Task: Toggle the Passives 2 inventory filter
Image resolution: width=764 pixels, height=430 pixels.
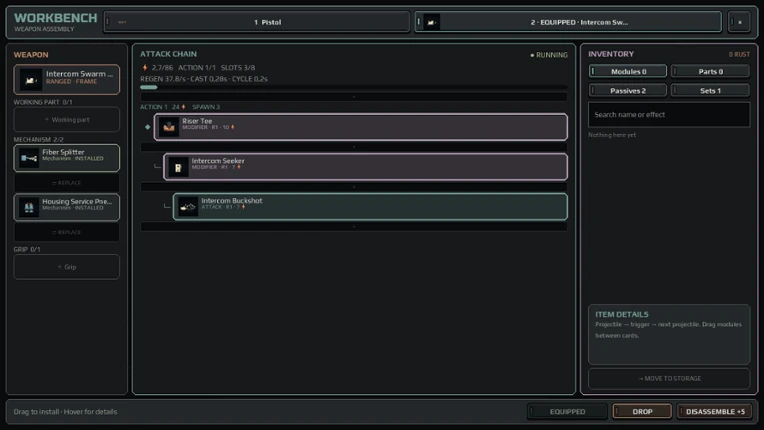Action: tap(628, 91)
